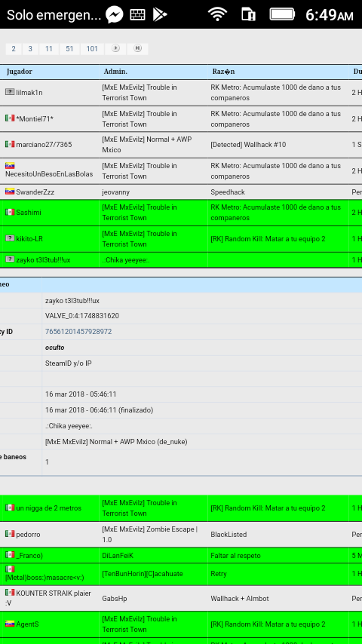Click the next page arrow icon
The width and height of the screenshot is (362, 644).
pos(115,48)
